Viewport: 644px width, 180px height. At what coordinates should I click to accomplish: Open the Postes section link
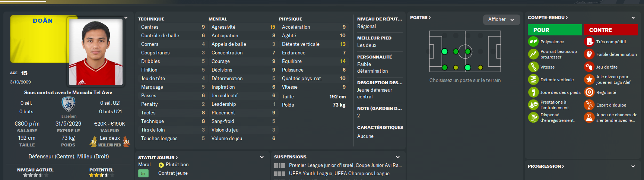tap(420, 18)
